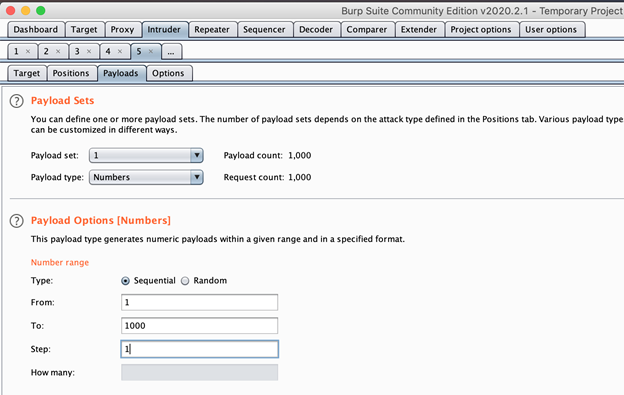The height and width of the screenshot is (395, 624).
Task: Focus the Step number field
Action: (x=199, y=349)
